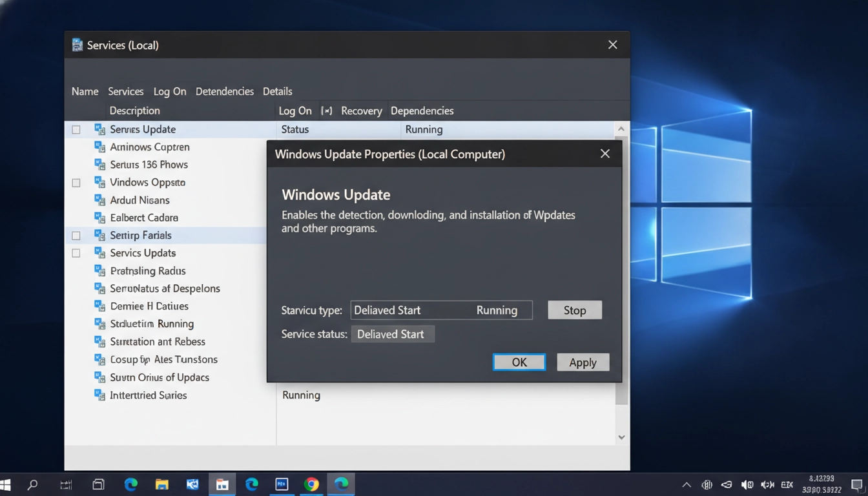Click the up arrow of the services list scrollbar

click(x=621, y=129)
